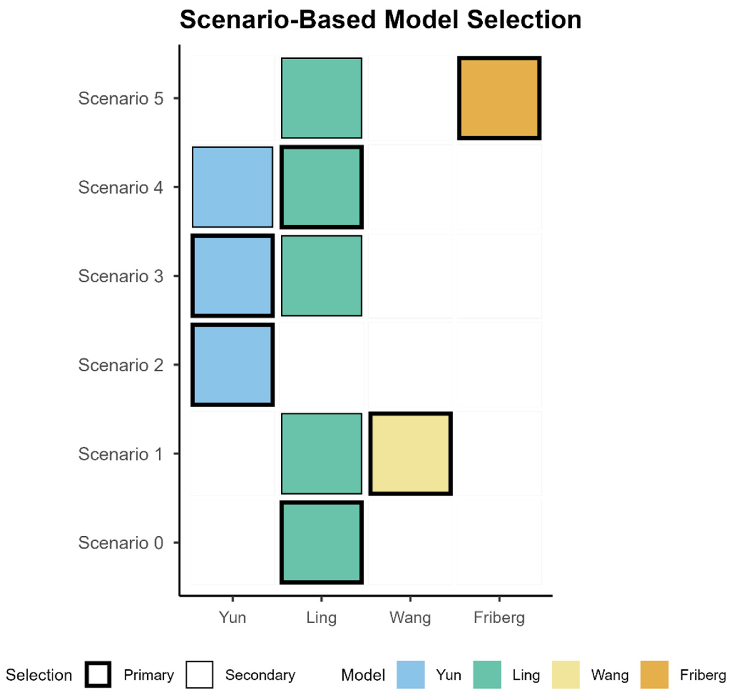Click the Scenario 0 Ling tile

pos(321,542)
